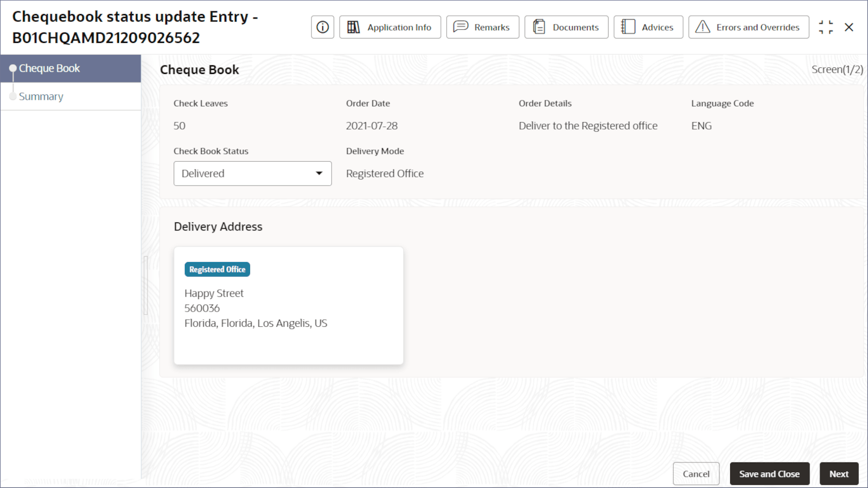Image resolution: width=868 pixels, height=488 pixels.
Task: Click the Order Date value 2021-07-28
Action: [x=372, y=126]
